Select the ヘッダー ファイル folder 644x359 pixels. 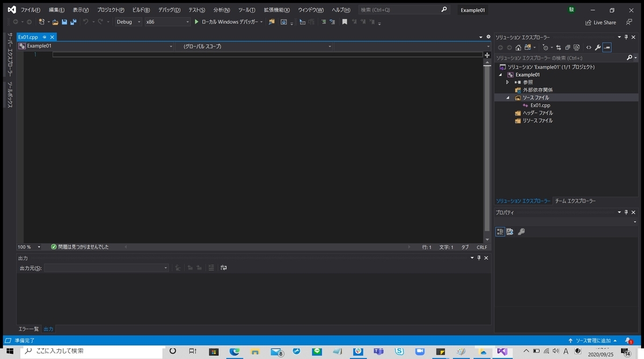(x=537, y=113)
